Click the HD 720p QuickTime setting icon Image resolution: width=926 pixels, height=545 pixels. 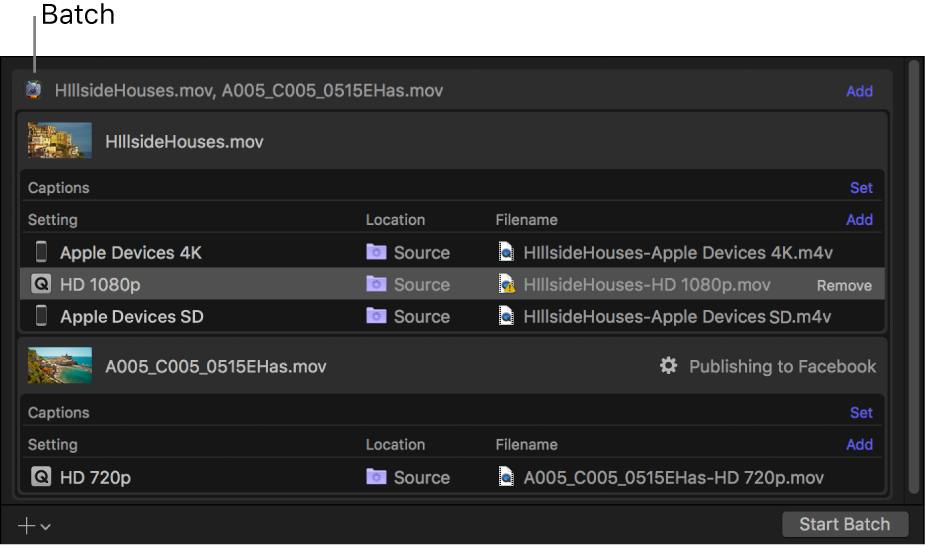click(x=41, y=478)
